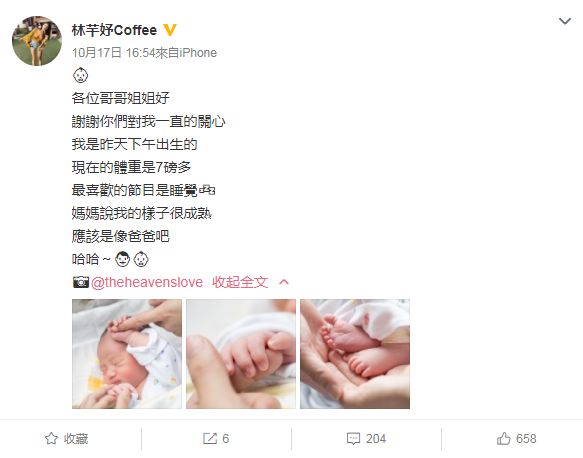This screenshot has height=458, width=583.
Task: Open the @theheavenslove mention link
Action: pos(147,282)
